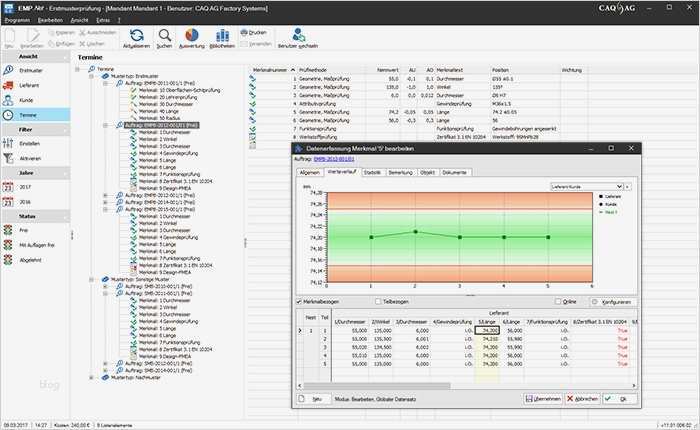Click Kopieren in the toolbar

tap(62, 33)
